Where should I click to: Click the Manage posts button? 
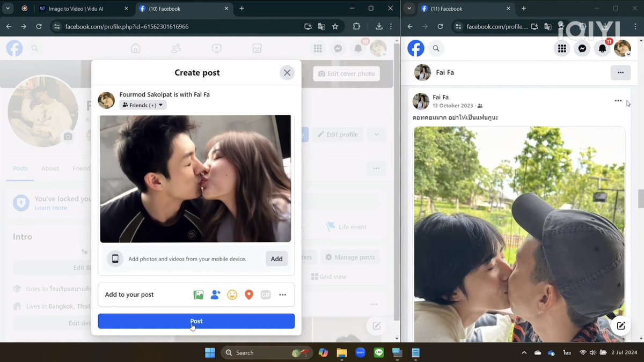click(350, 257)
